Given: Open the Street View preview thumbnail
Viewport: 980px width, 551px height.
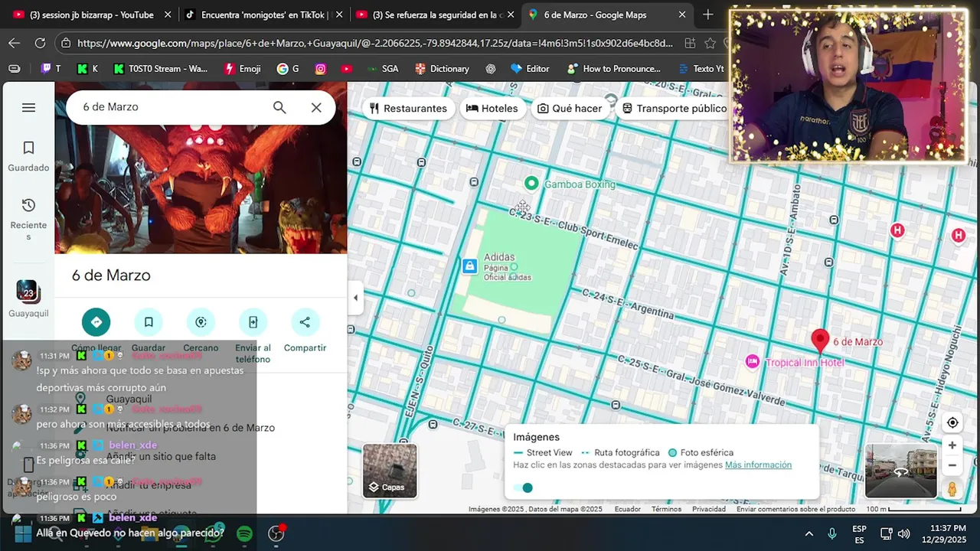Looking at the screenshot, I should (x=900, y=471).
